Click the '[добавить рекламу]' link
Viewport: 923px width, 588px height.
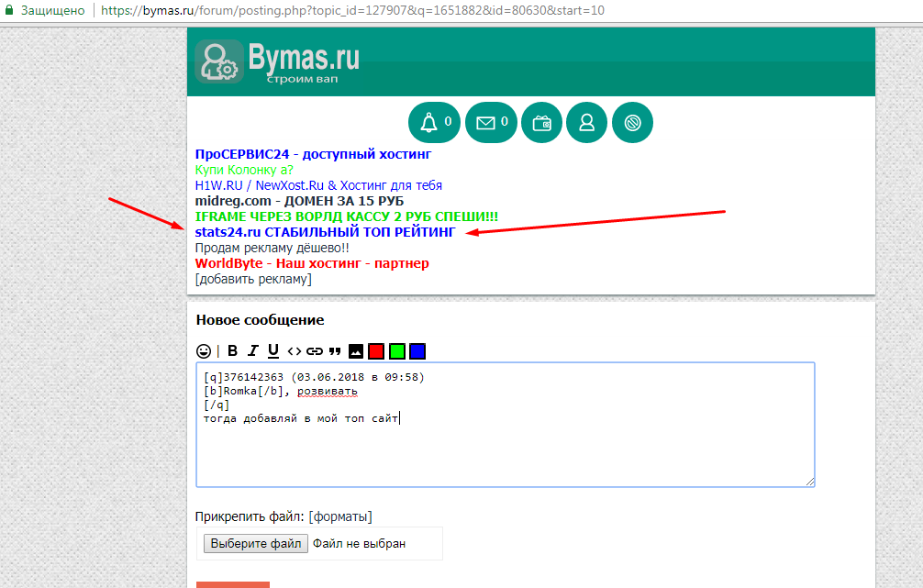pos(253,279)
